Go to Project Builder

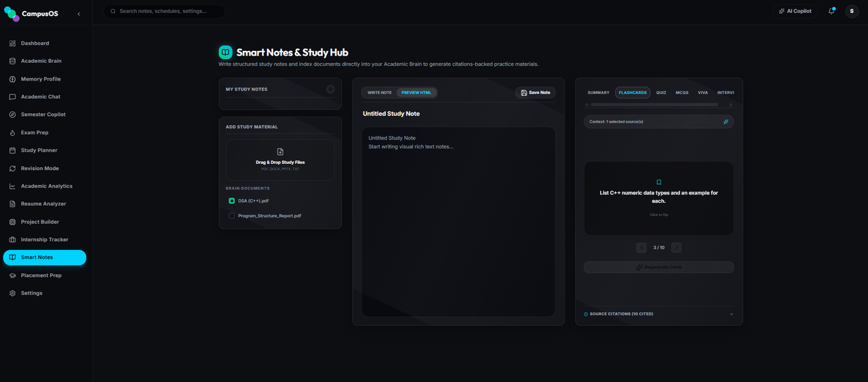coord(45,221)
